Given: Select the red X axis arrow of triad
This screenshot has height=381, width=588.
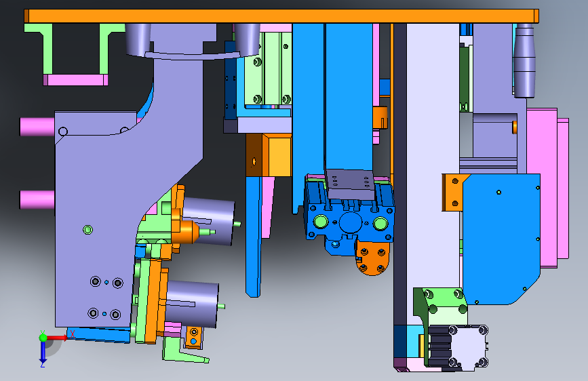Looking at the screenshot, I should pos(57,338).
